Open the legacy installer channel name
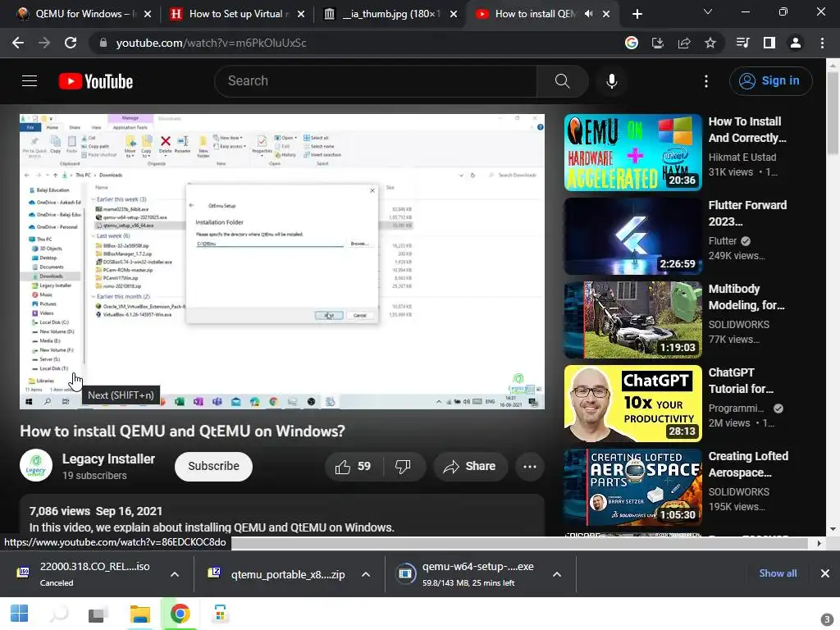The height and width of the screenshot is (630, 840). pos(108,459)
